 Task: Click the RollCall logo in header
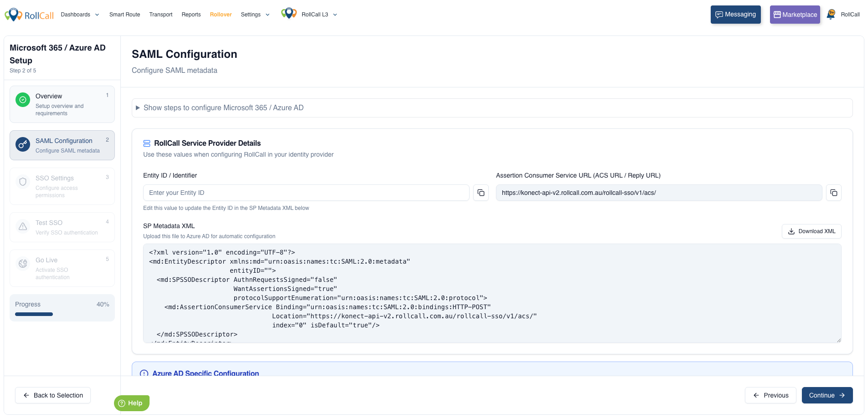pos(29,15)
